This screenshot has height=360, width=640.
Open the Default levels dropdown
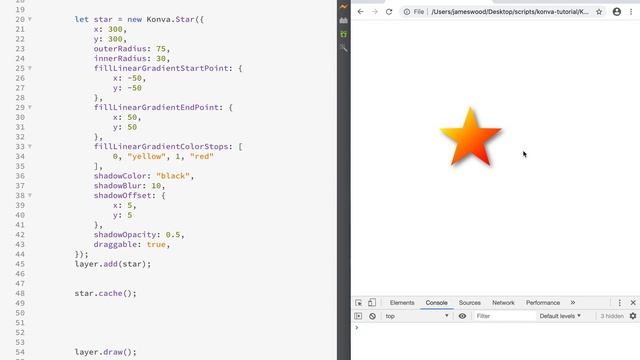pyautogui.click(x=560, y=316)
